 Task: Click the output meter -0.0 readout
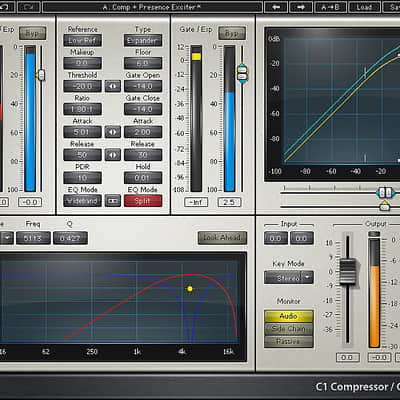pos(379,358)
